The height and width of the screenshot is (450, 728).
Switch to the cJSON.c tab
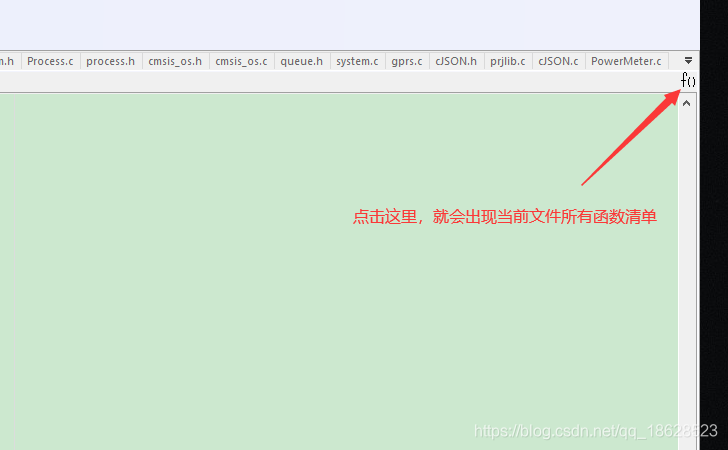pyautogui.click(x=558, y=61)
